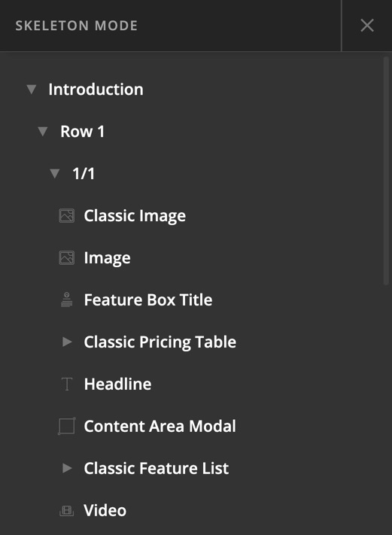Click the Classic Image element icon
Viewport: 392px width, 535px height.
point(66,216)
